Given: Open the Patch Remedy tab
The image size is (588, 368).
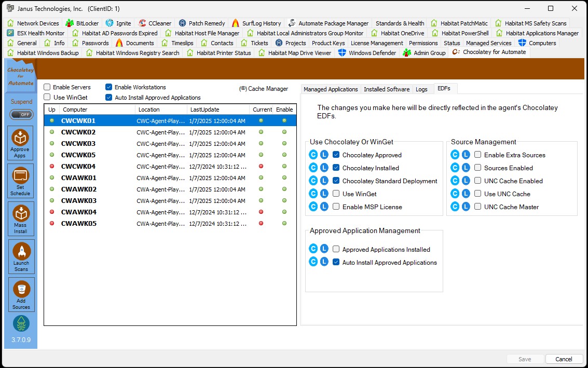Looking at the screenshot, I should (x=202, y=23).
